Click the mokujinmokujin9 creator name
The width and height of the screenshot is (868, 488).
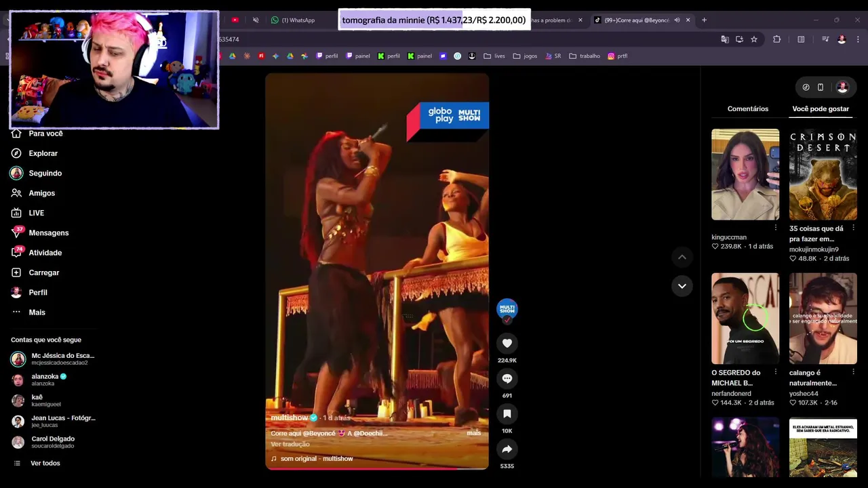pos(814,249)
